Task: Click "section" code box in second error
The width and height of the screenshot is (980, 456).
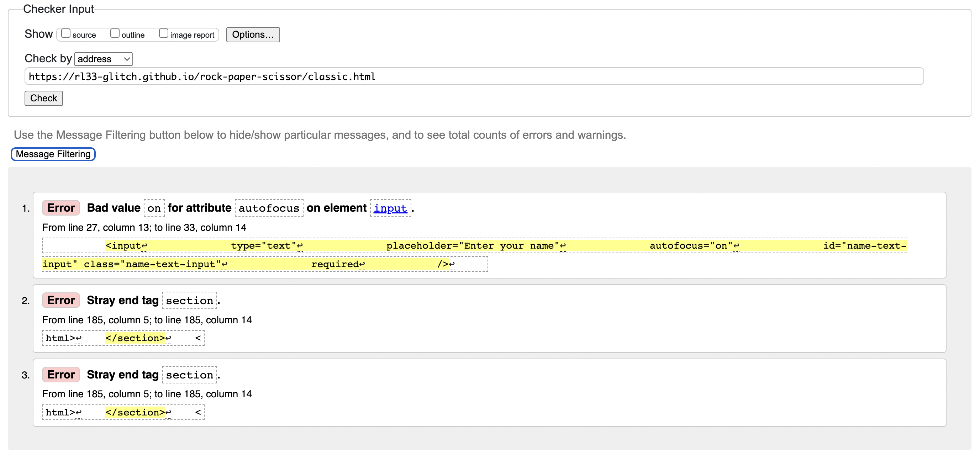Action: click(x=189, y=300)
